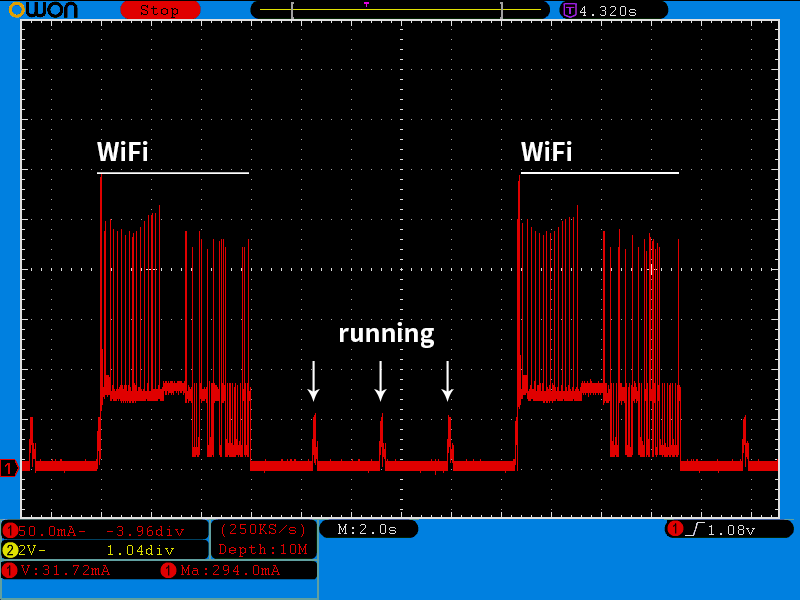Click the second WiFi annotation label

[x=546, y=153]
